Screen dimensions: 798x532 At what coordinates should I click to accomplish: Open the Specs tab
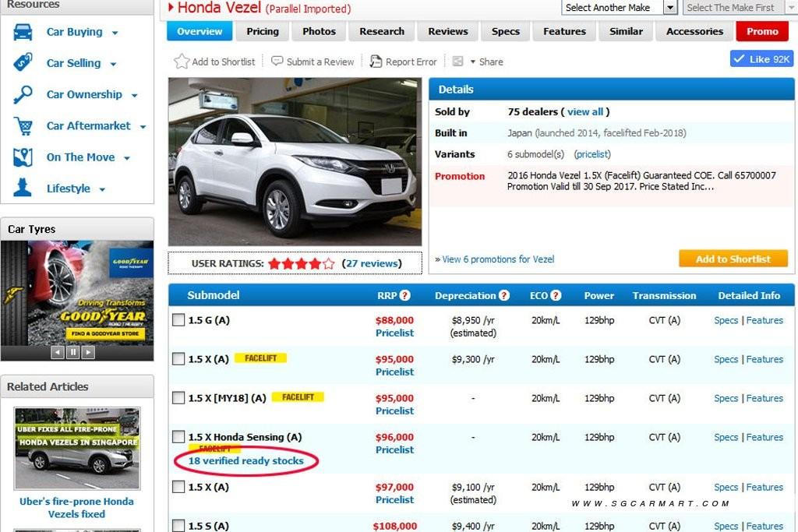coord(506,31)
